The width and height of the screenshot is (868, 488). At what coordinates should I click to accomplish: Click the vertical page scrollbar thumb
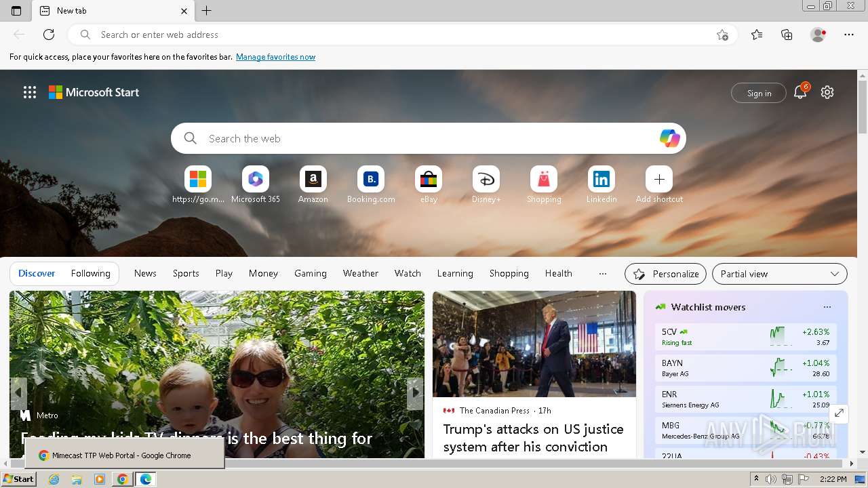pyautogui.click(x=863, y=106)
